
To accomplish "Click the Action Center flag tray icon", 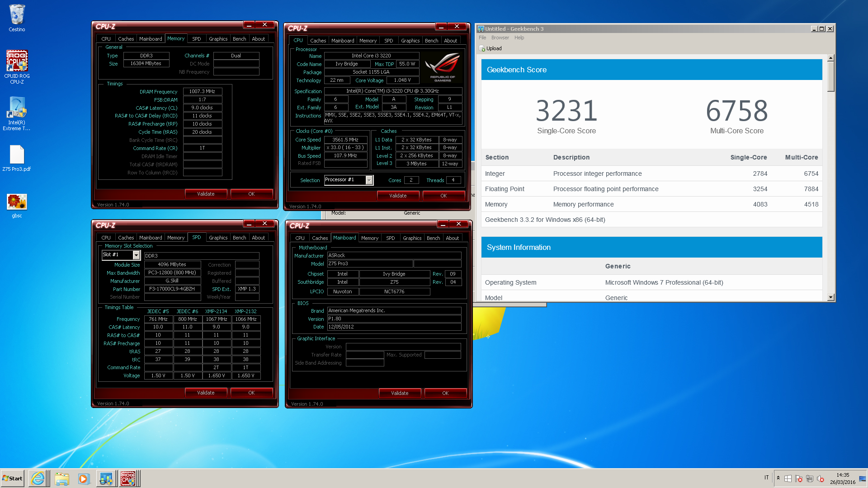I will tap(799, 479).
